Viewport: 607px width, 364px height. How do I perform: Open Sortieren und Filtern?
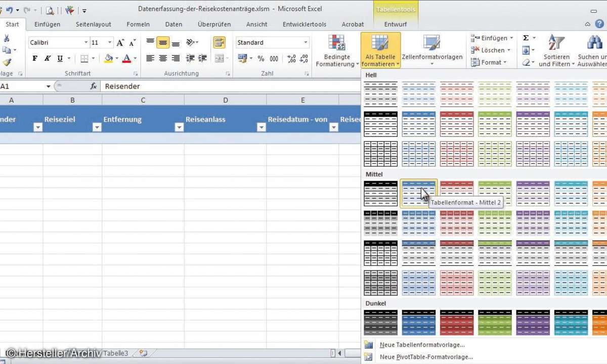[556, 51]
